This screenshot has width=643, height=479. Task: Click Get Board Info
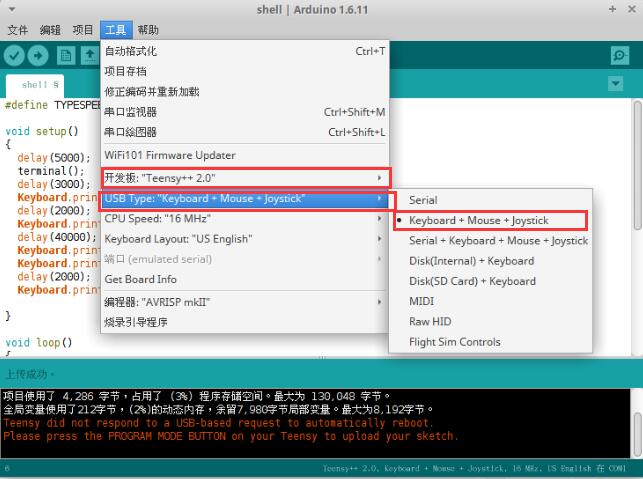coord(141,279)
